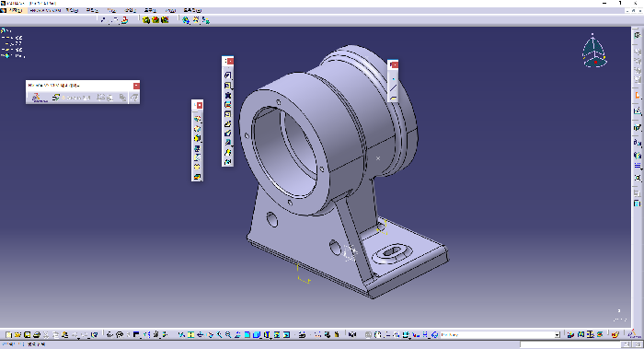Image resolution: width=644 pixels, height=349 pixels.
Task: Select the Shaft tool
Action: tap(227, 96)
